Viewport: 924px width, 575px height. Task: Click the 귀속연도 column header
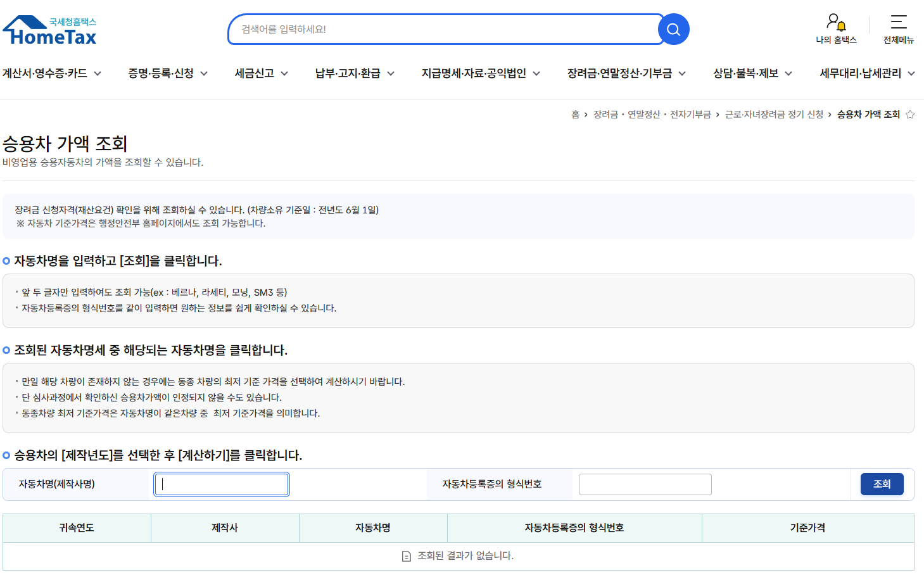click(77, 528)
